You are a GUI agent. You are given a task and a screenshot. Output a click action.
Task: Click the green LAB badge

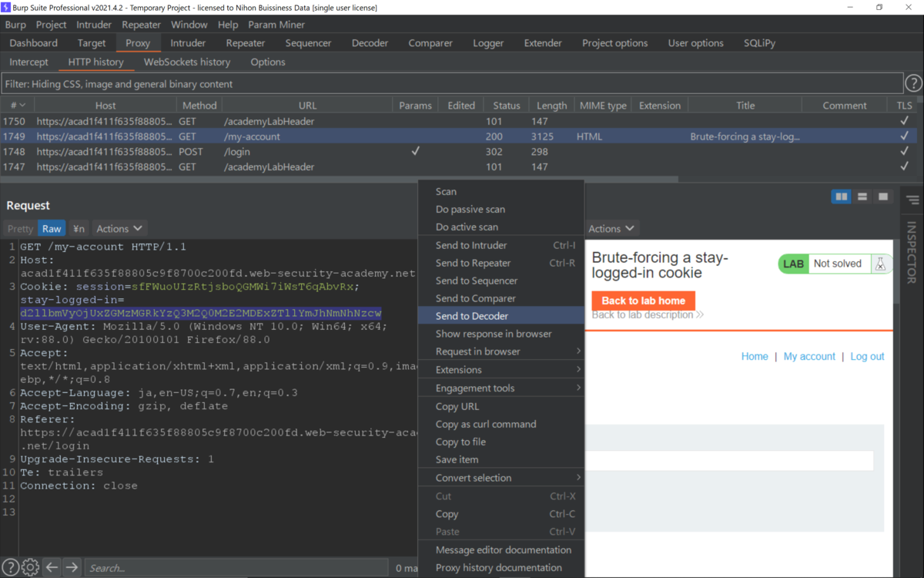pyautogui.click(x=793, y=264)
